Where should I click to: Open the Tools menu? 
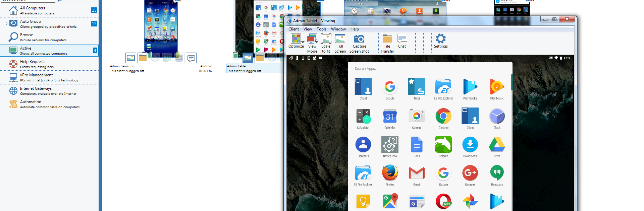[x=321, y=29]
